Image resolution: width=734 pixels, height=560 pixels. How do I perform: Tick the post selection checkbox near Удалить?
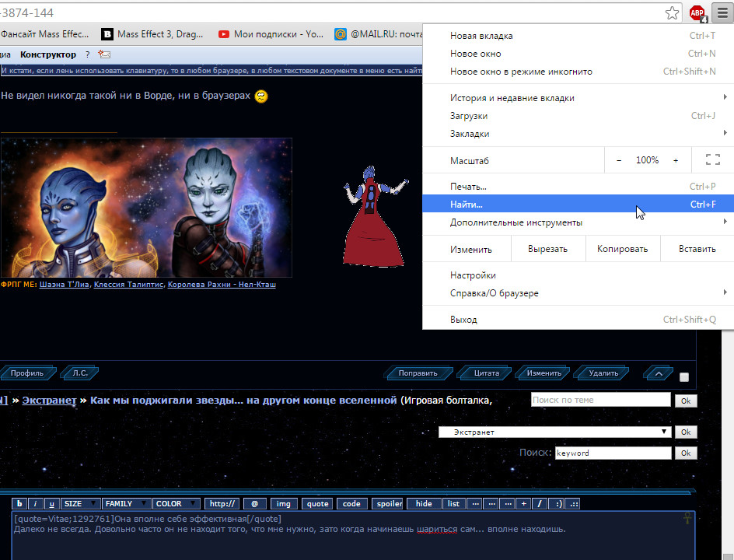[x=684, y=377]
